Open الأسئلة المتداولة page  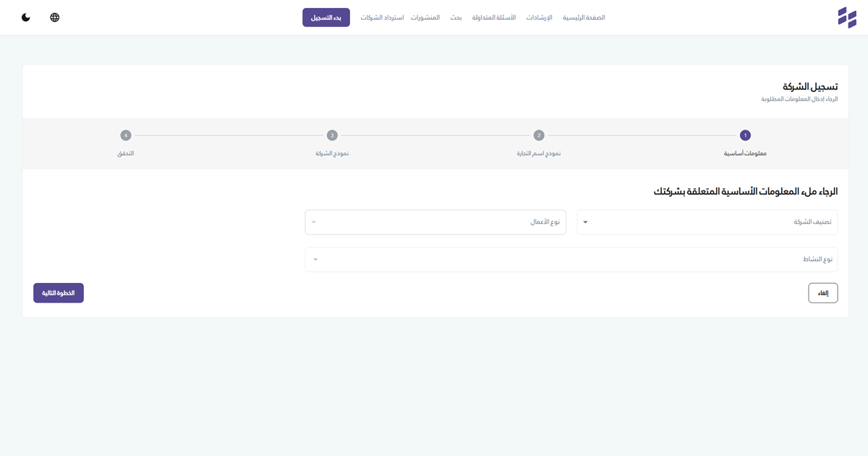pyautogui.click(x=494, y=17)
